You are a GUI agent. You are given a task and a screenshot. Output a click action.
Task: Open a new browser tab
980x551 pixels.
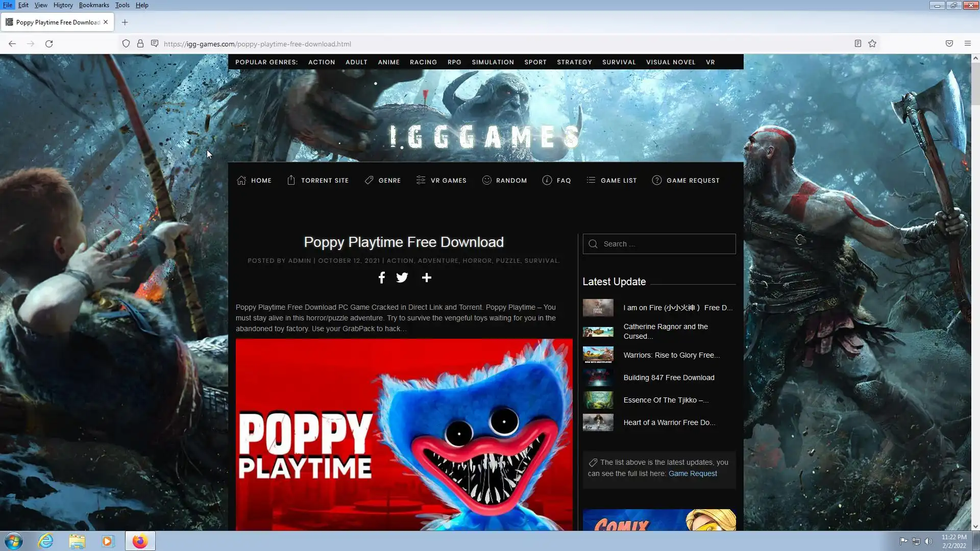pyautogui.click(x=125, y=22)
